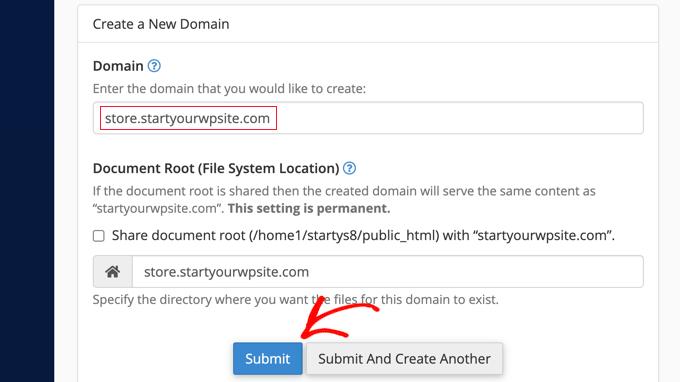Click the "Enter the domain that you would like to create:" text

click(x=229, y=88)
